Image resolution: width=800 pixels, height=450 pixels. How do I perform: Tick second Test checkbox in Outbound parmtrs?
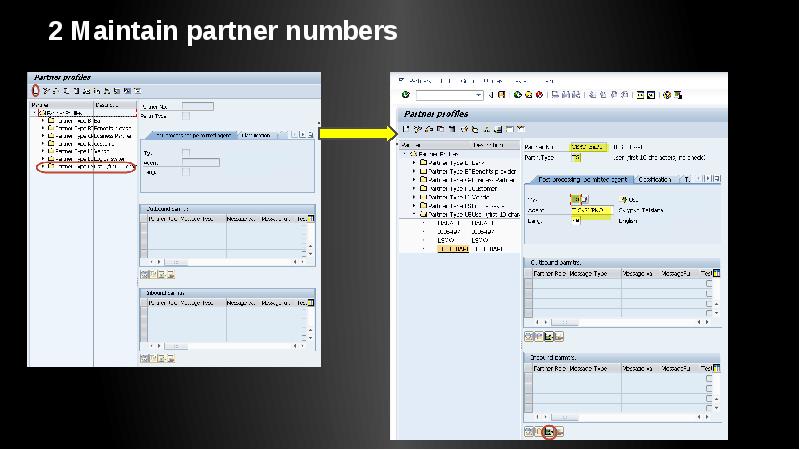(x=709, y=293)
